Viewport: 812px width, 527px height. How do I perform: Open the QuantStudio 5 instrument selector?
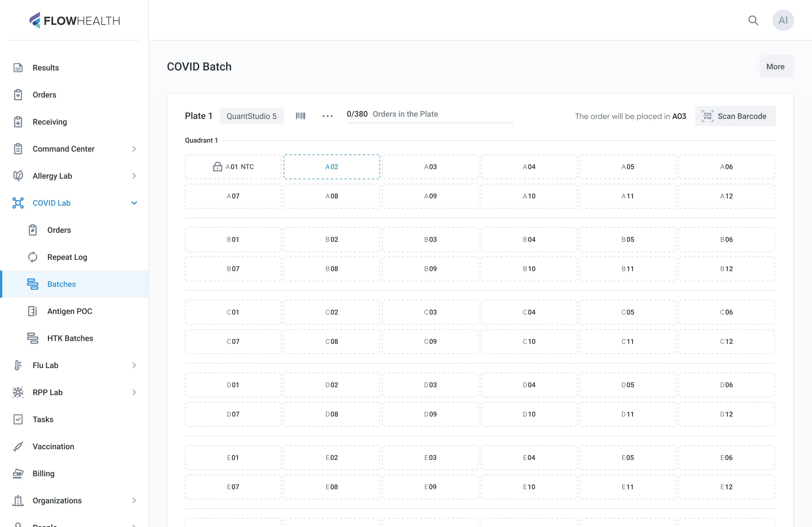tap(251, 116)
